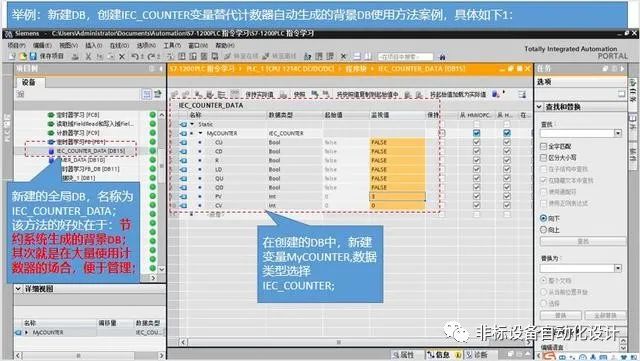Click the 查找 find button

582,241
